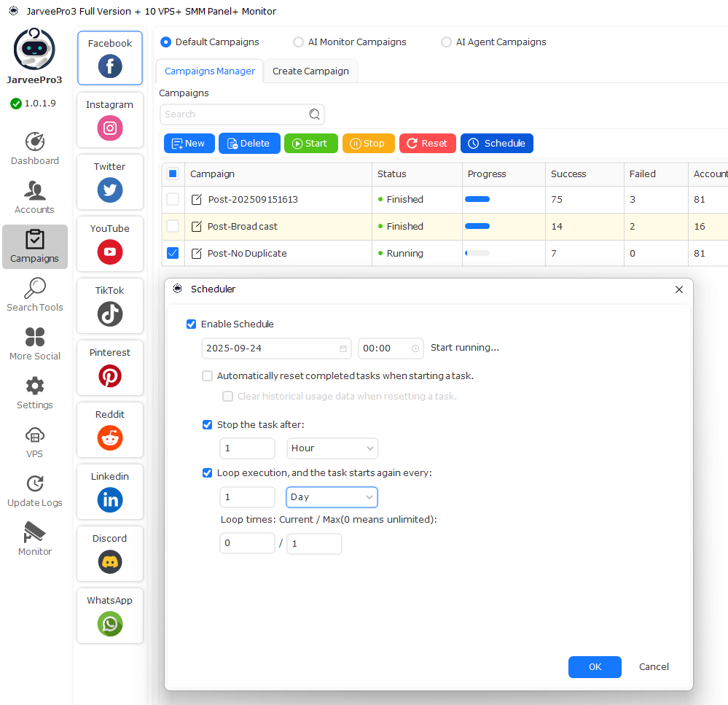
Task: Open Settings from the sidebar
Action: (35, 393)
